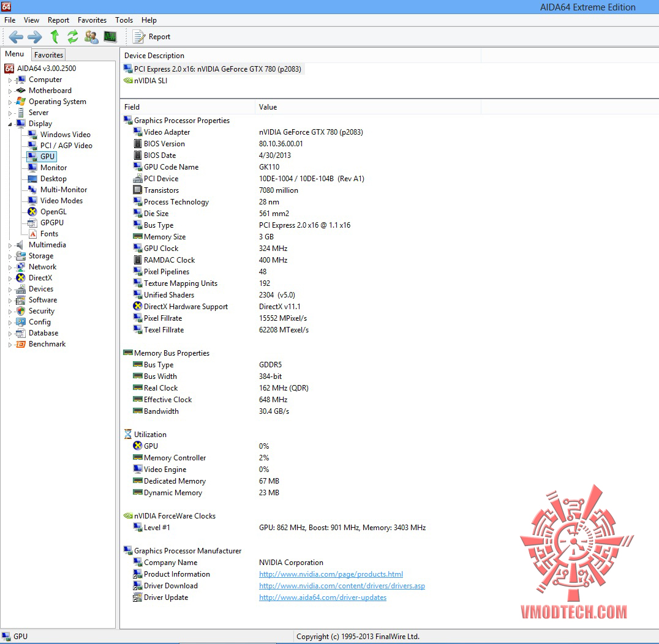The height and width of the screenshot is (644, 659).
Task: Click the Video Modes icon in tree
Action: pos(32,201)
